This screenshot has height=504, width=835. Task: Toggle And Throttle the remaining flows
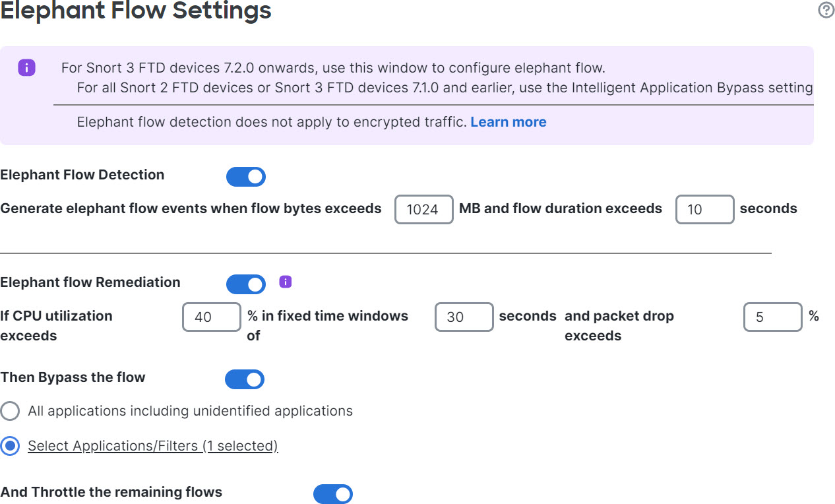click(332, 494)
